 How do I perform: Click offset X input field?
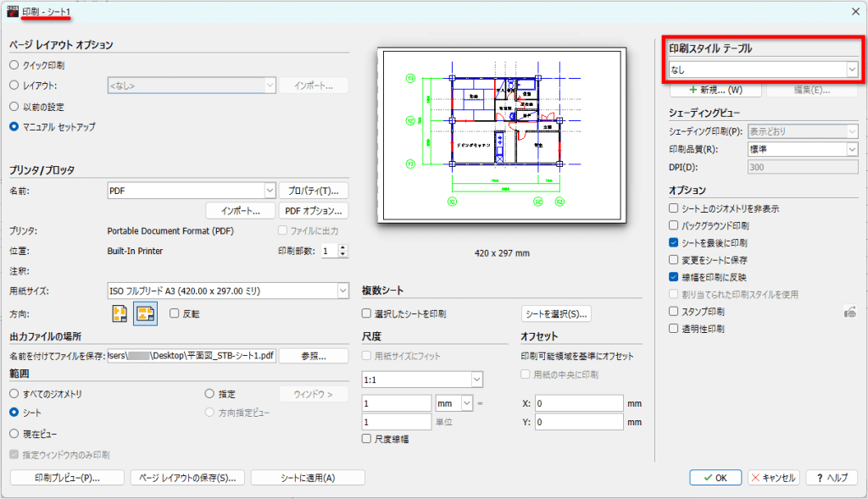(579, 403)
